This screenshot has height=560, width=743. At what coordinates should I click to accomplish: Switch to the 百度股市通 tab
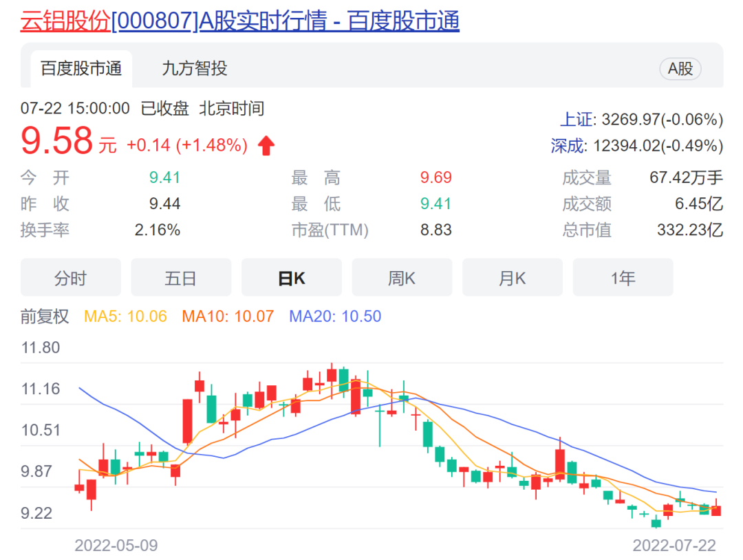pos(80,68)
